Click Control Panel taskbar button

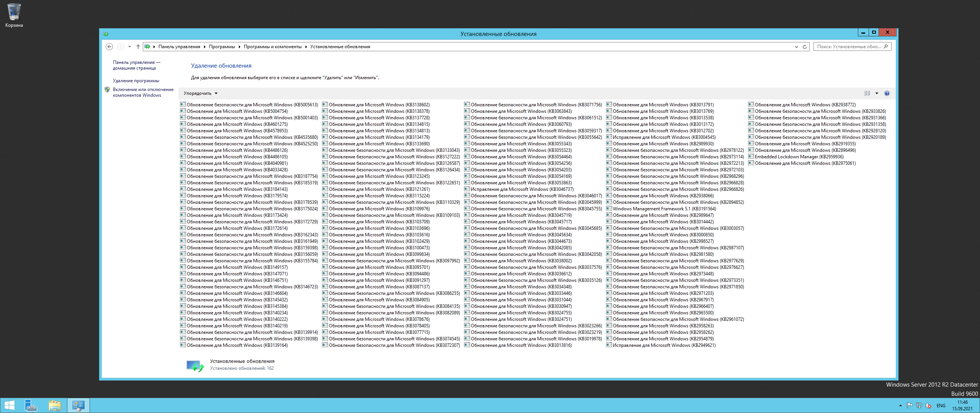pyautogui.click(x=78, y=405)
